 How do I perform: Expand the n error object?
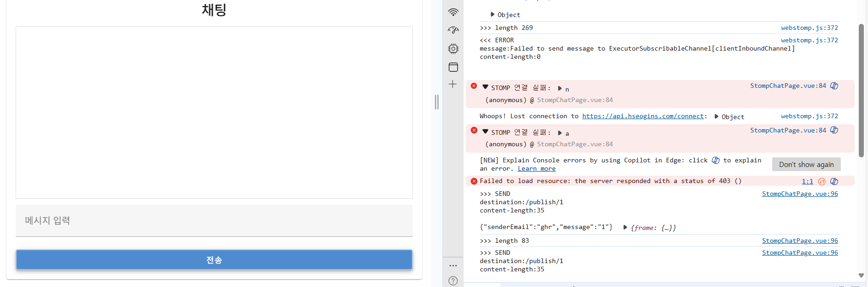tap(560, 88)
